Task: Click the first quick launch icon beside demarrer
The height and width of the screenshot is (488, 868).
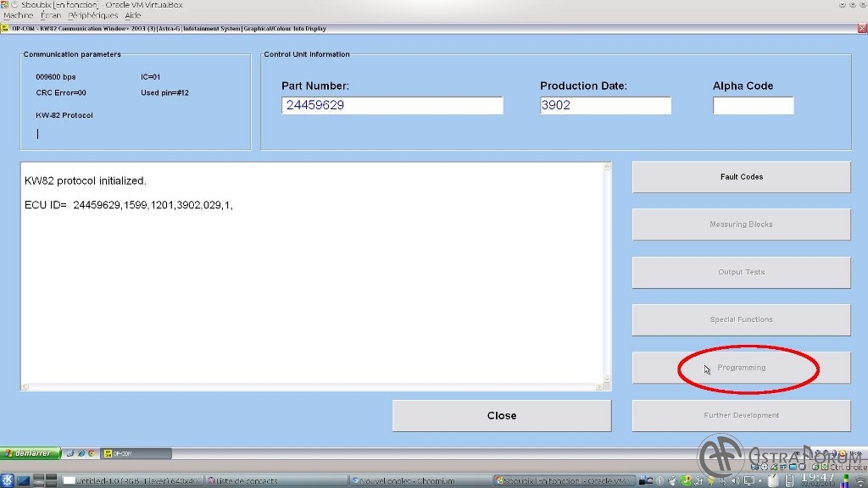Action: click(x=70, y=453)
